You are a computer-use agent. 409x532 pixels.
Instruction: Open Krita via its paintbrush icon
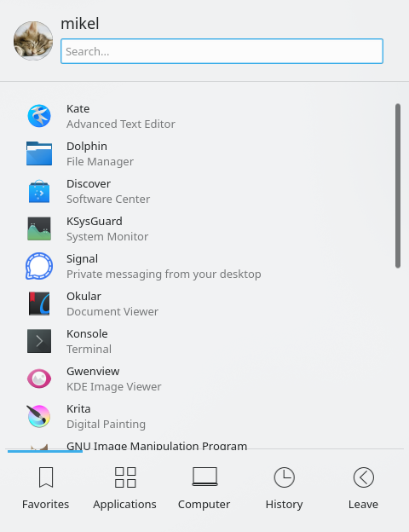pos(39,416)
